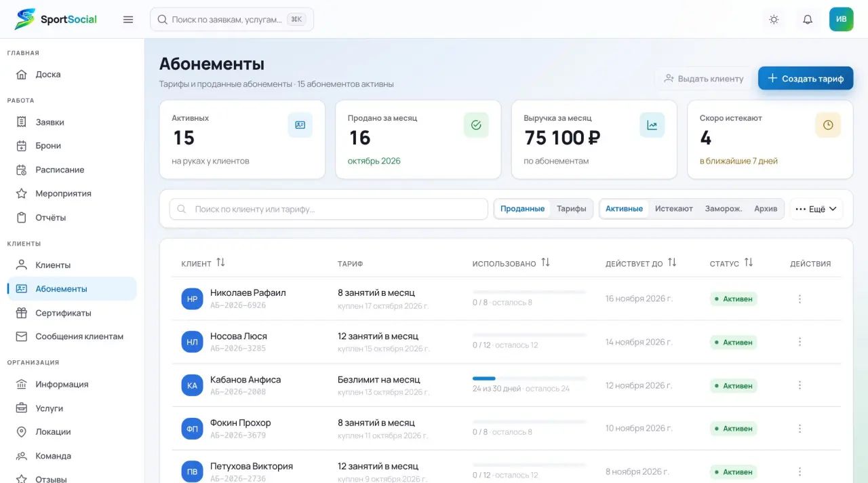The image size is (868, 483).
Task: Switch to Тарифы view
Action: (572, 209)
